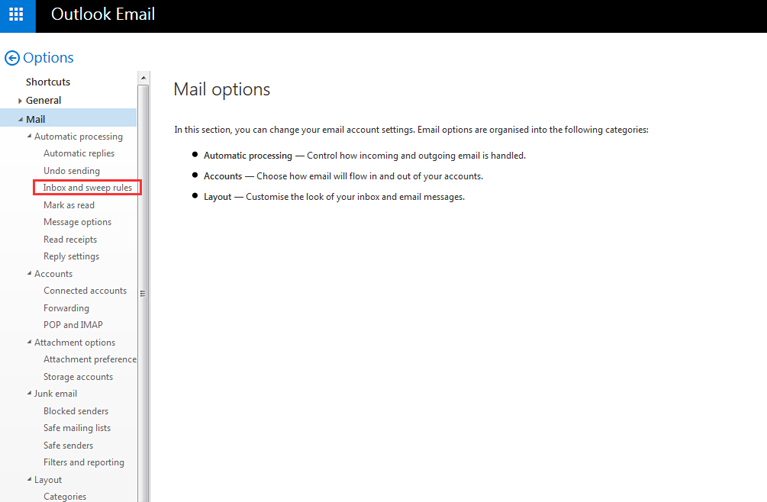
Task: Open Inbox and sweep rules
Action: click(88, 187)
